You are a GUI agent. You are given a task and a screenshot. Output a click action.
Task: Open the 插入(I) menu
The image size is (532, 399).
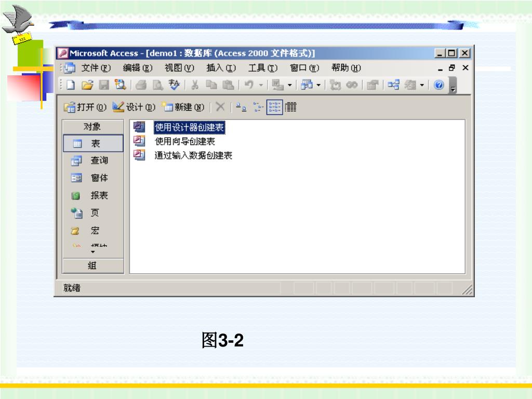click(221, 68)
